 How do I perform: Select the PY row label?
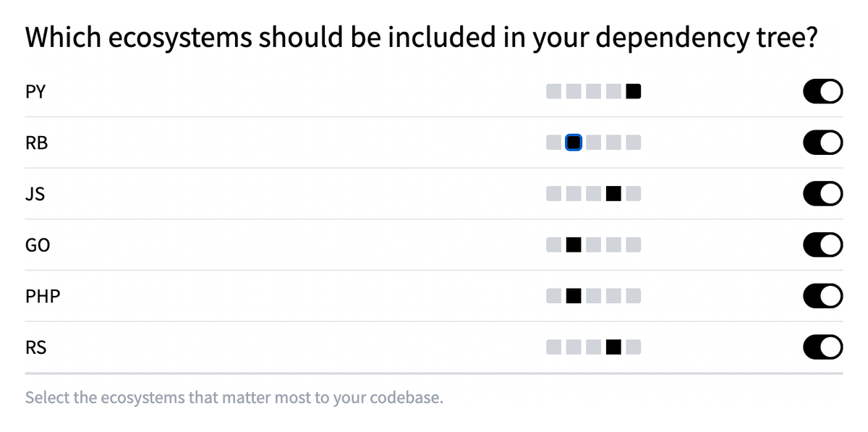pyautogui.click(x=35, y=91)
